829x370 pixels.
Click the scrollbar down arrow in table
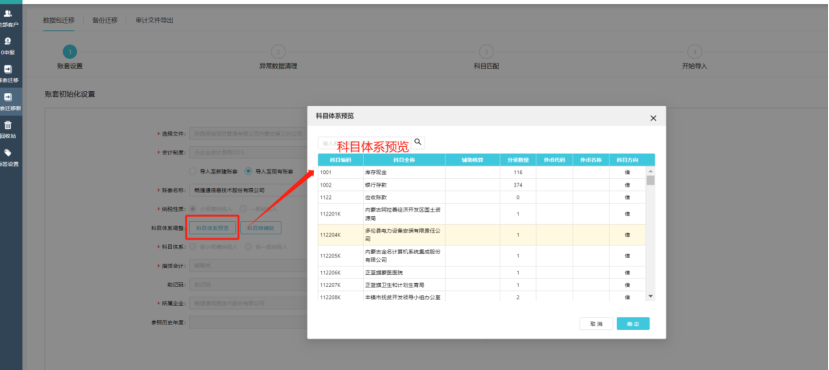(x=651, y=297)
